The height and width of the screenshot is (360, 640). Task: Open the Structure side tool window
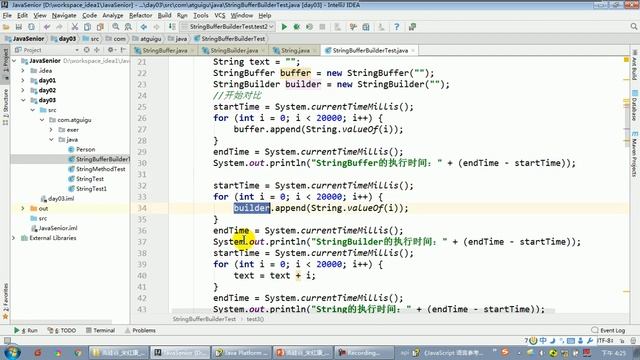tap(5, 107)
